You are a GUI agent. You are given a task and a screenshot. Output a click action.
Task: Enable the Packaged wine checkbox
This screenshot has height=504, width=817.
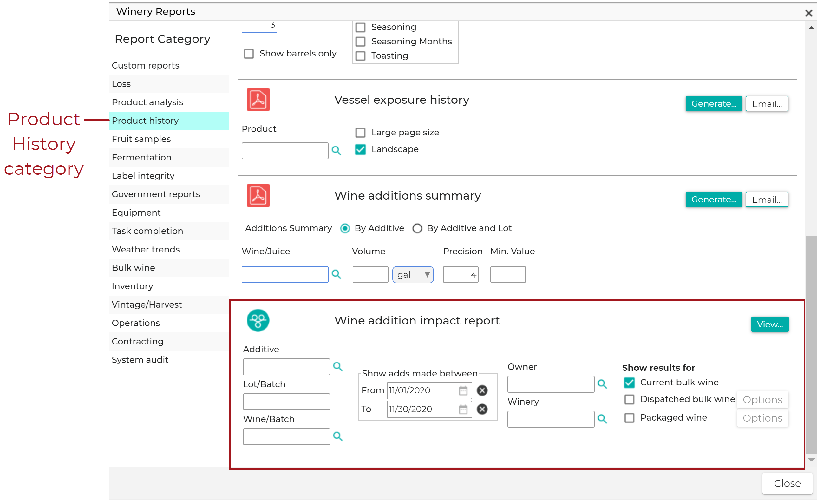tap(629, 418)
